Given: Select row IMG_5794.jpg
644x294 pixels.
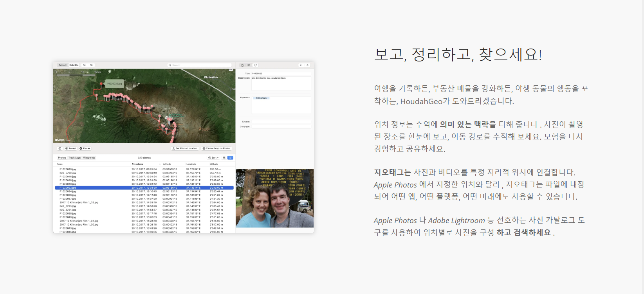Looking at the screenshot, I should [x=144, y=210].
